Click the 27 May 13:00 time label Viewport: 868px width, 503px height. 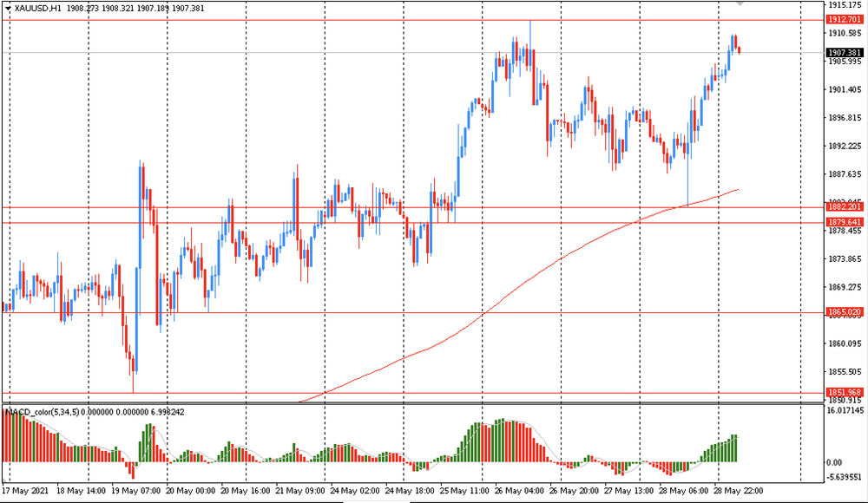point(628,491)
